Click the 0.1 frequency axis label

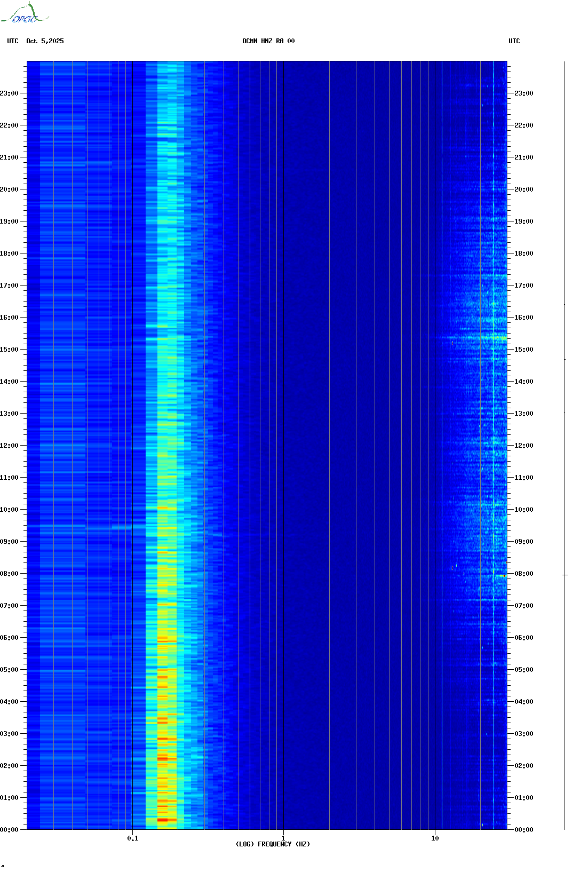[x=132, y=838]
